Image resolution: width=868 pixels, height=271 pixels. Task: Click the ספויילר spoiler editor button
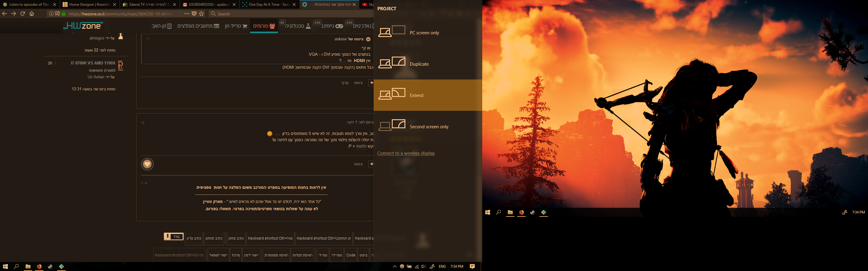tap(337, 255)
